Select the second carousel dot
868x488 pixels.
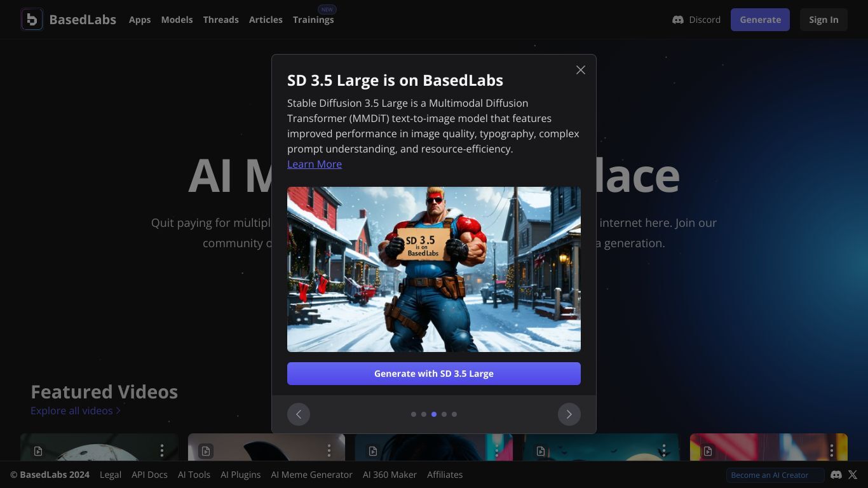tap(424, 414)
